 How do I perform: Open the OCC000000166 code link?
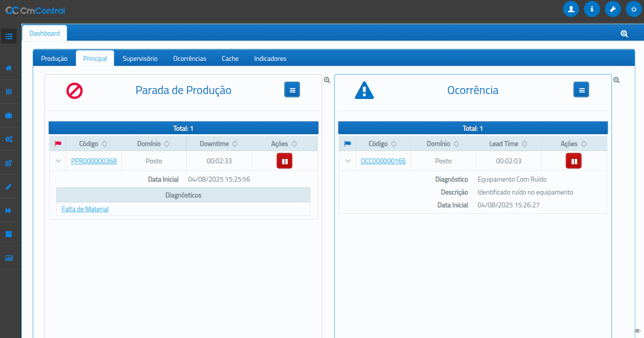383,161
